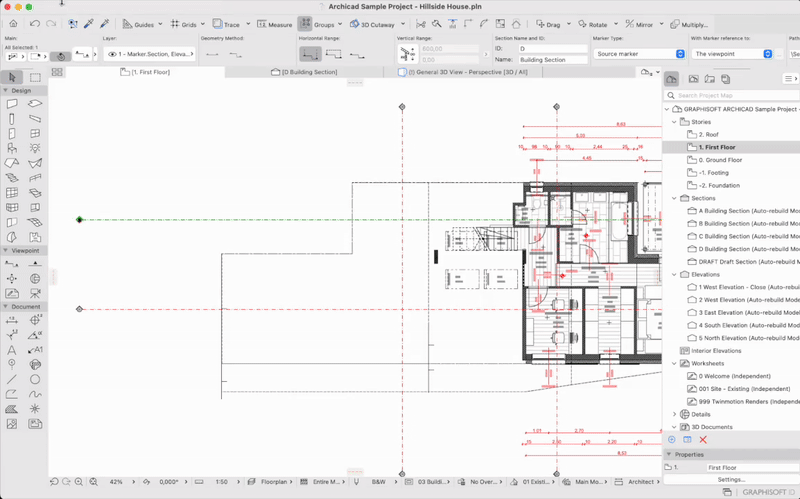Open the Layer selection dropdown
Screen dimensions: 800x499
[x=149, y=54]
